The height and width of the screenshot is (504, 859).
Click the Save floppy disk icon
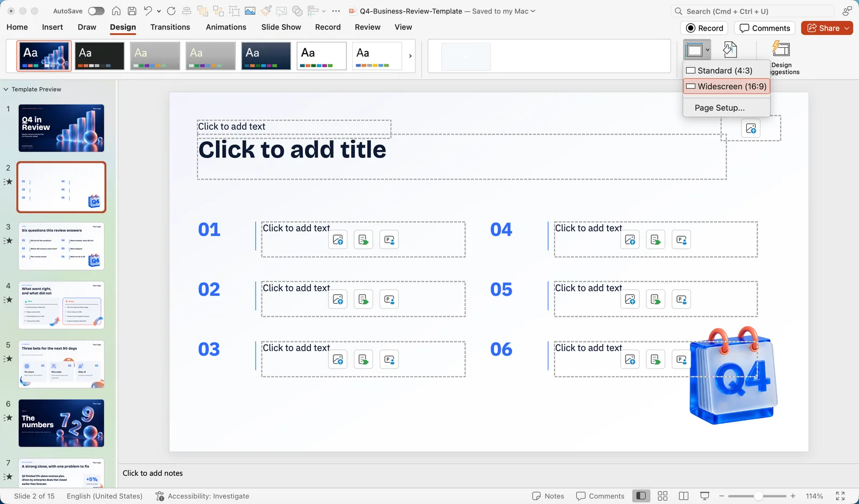pyautogui.click(x=132, y=11)
